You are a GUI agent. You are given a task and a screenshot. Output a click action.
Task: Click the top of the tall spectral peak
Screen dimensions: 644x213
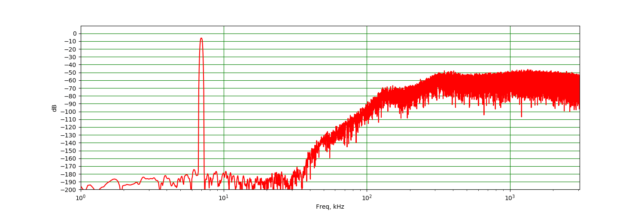click(201, 38)
